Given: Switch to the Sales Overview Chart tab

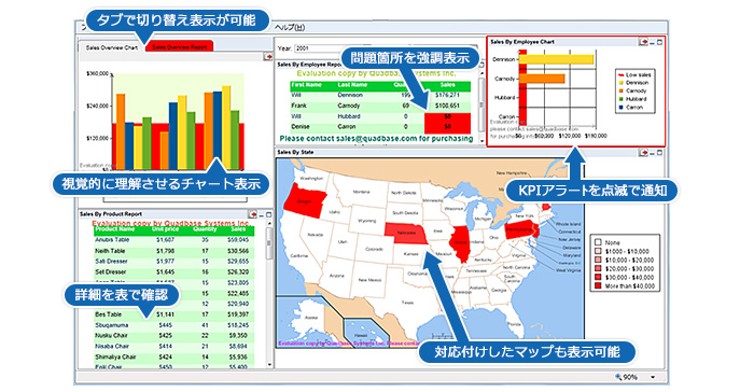Looking at the screenshot, I should coord(112,47).
